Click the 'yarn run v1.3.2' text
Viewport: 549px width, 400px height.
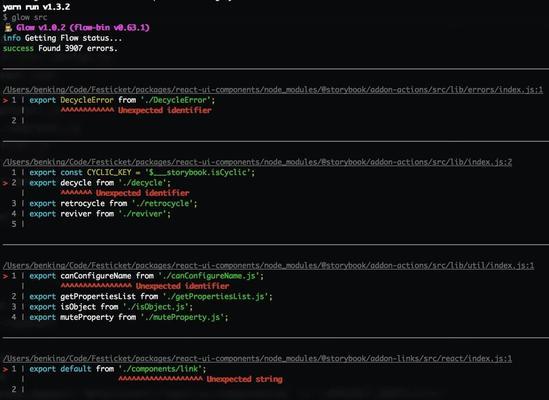click(x=36, y=7)
